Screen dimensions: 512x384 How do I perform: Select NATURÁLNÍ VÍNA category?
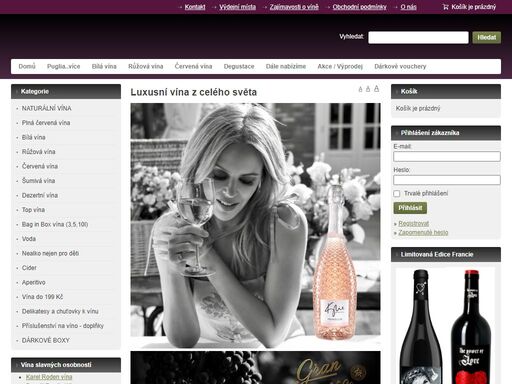(47, 108)
